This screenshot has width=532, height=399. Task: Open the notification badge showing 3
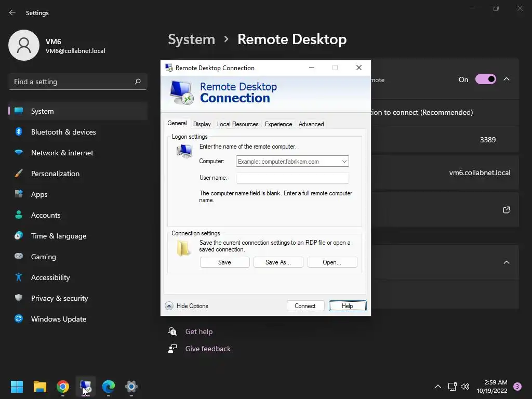(x=517, y=387)
